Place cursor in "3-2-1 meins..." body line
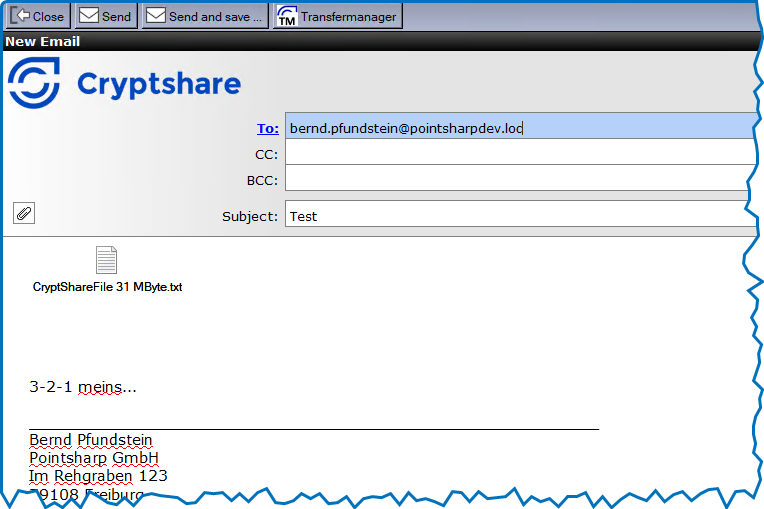This screenshot has width=764, height=509. click(x=83, y=387)
